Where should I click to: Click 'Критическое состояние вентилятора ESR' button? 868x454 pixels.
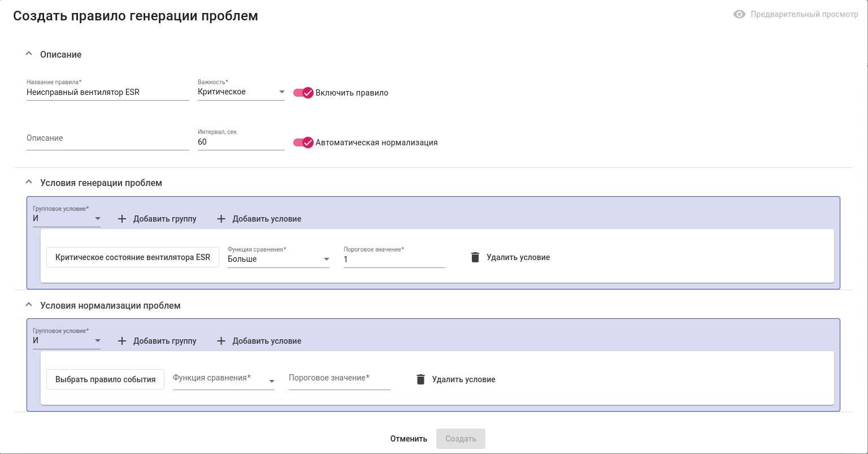(133, 257)
